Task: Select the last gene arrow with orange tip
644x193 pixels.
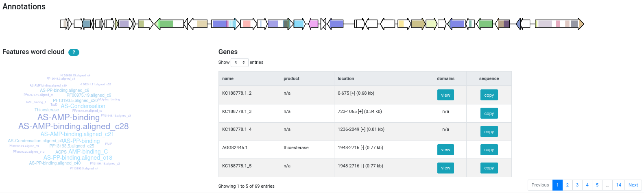Action: [559, 24]
